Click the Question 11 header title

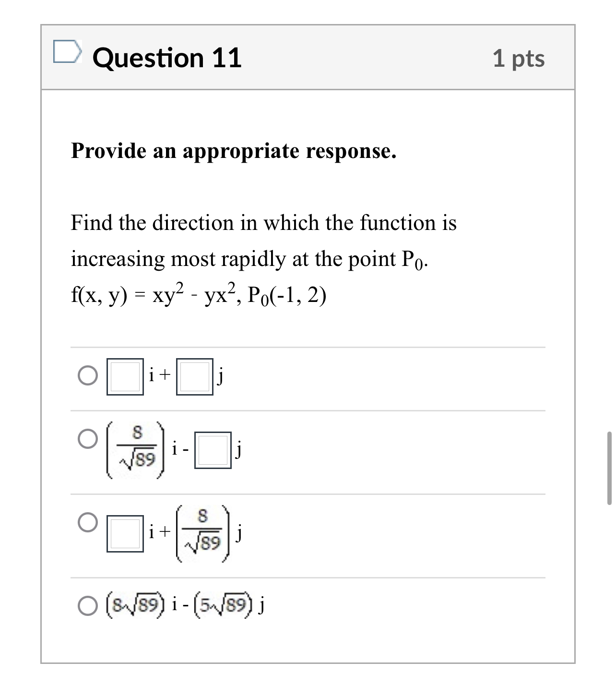click(x=167, y=58)
